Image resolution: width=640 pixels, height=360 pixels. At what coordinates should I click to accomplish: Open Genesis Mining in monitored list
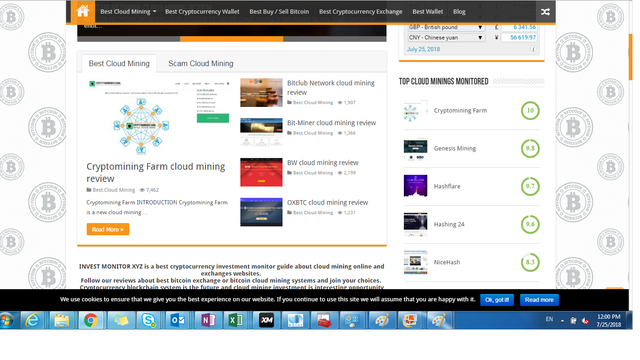[x=455, y=149]
